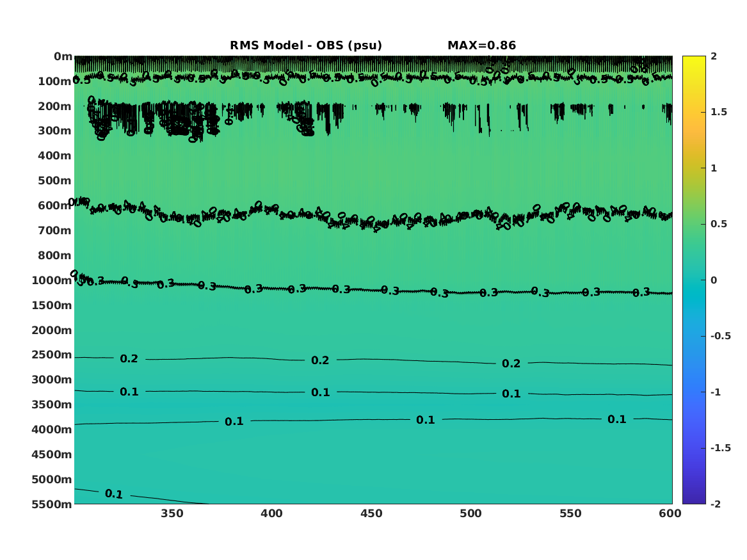Screen dimensions: 747x560
Task: Click the '0.1' contour label near 5000m
Action: point(114,494)
